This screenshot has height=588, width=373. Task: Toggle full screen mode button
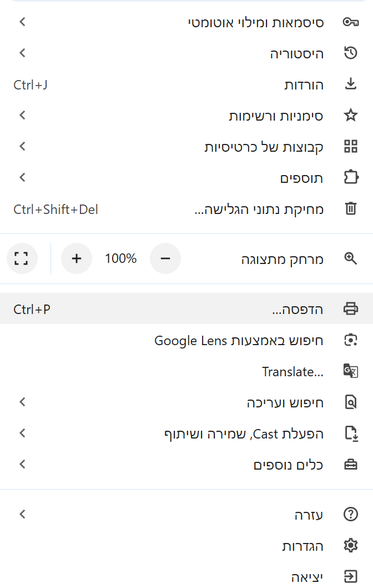click(21, 258)
